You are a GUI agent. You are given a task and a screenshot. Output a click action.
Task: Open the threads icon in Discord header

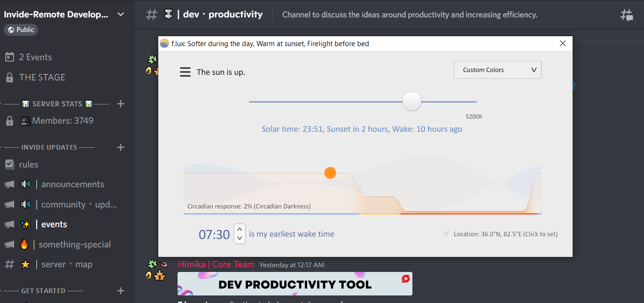point(627,15)
